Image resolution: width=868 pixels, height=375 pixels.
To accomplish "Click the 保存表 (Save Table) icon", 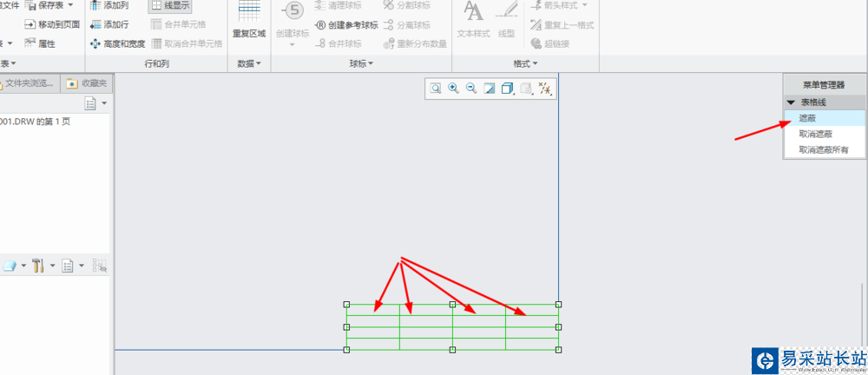I will click(x=30, y=6).
